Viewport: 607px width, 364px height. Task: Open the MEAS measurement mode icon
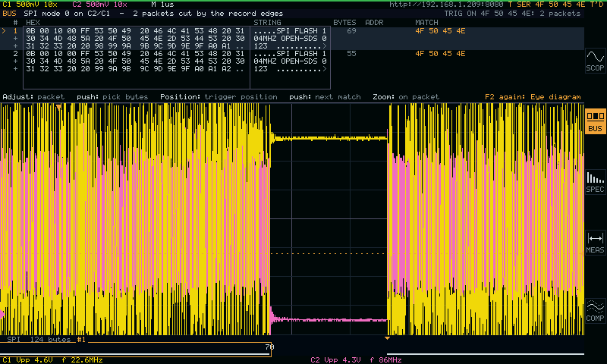coord(595,243)
